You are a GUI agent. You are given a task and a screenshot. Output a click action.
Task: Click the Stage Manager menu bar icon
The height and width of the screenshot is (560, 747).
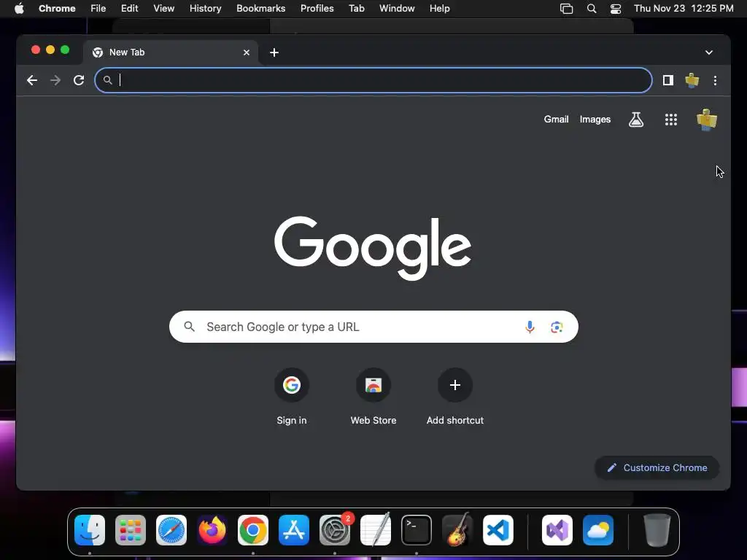click(566, 9)
